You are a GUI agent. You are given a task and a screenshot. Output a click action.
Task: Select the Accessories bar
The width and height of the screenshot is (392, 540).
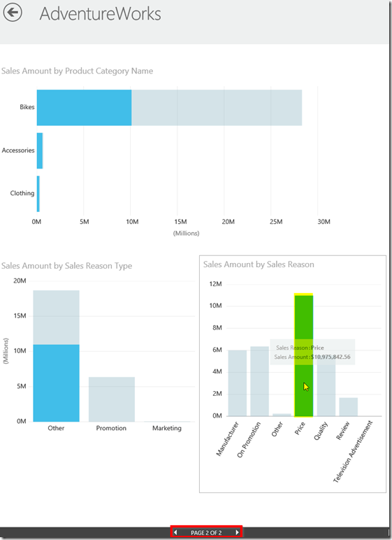point(40,150)
